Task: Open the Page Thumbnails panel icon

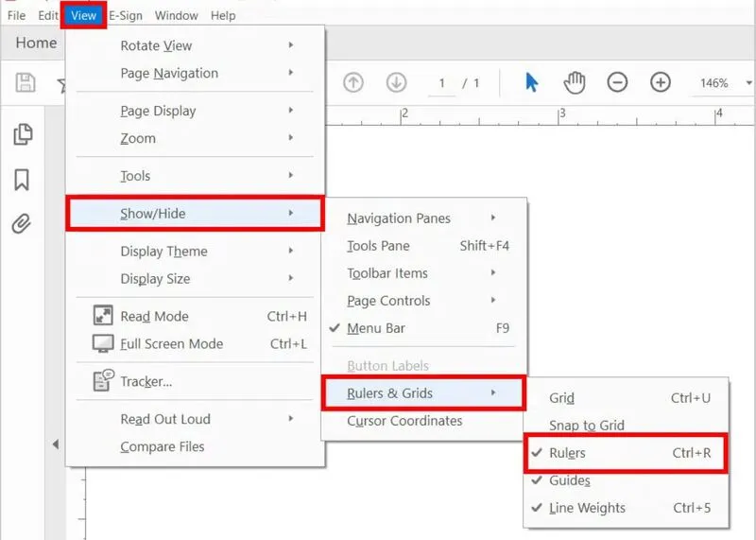Action: pyautogui.click(x=23, y=134)
